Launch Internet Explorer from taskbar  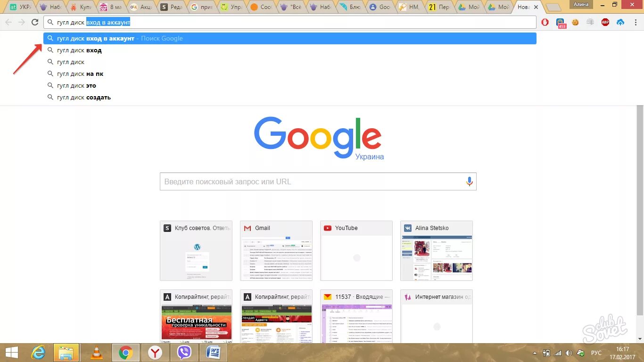coord(38,353)
